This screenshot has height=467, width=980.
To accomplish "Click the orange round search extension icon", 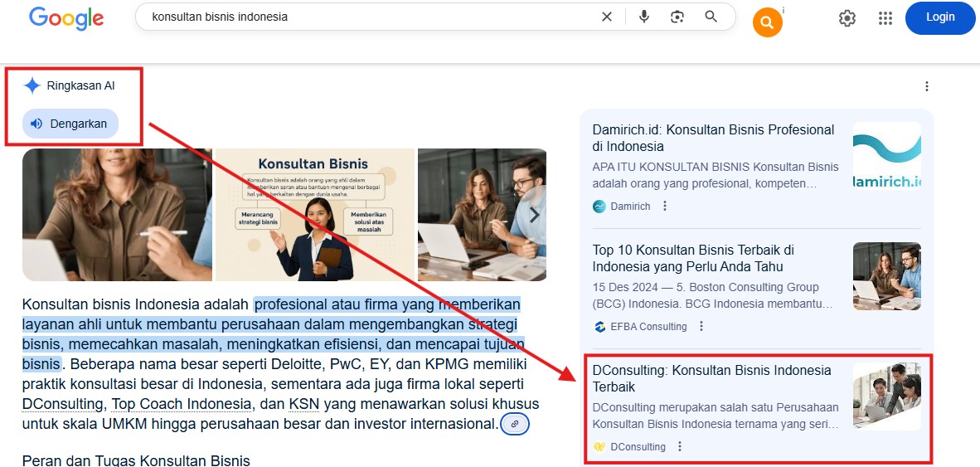I will [x=768, y=22].
